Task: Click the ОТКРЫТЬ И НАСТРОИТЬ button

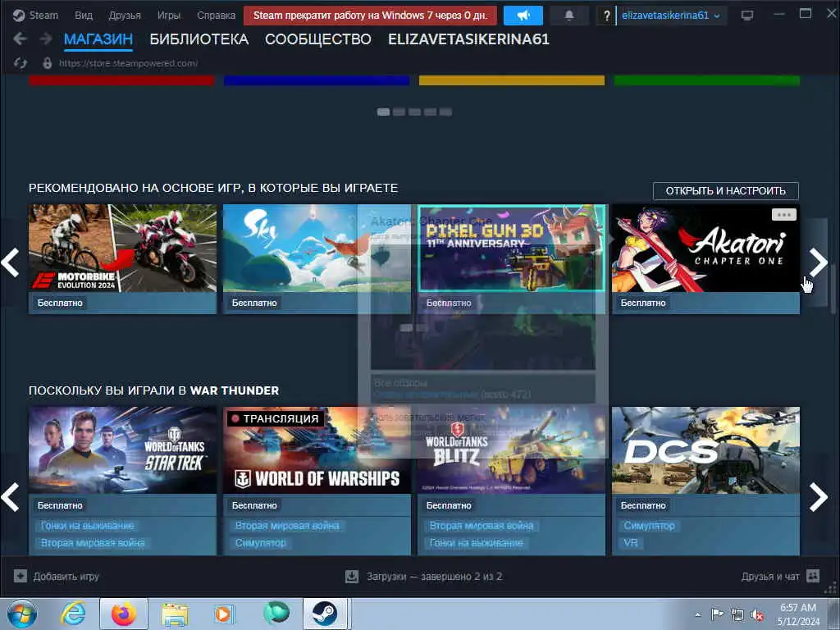Action: pyautogui.click(x=725, y=190)
